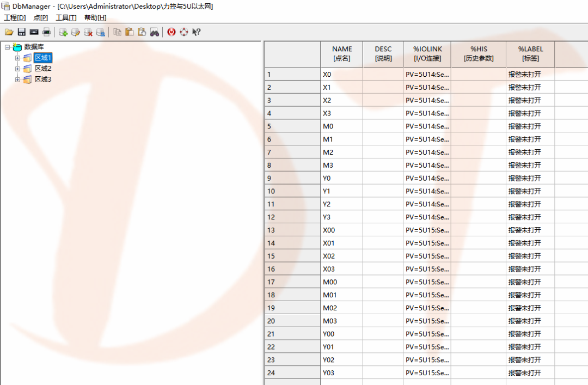
Task: Open the 工具[T] menu
Action: [66, 17]
